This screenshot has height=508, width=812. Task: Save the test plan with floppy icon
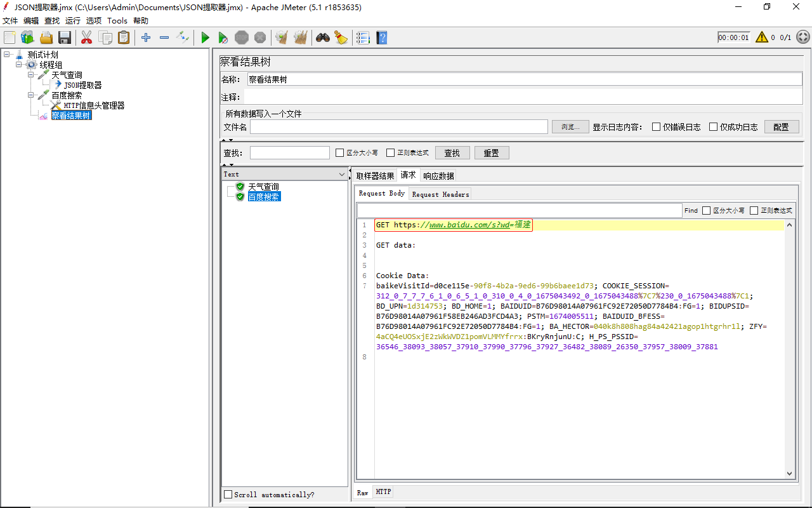(65, 37)
